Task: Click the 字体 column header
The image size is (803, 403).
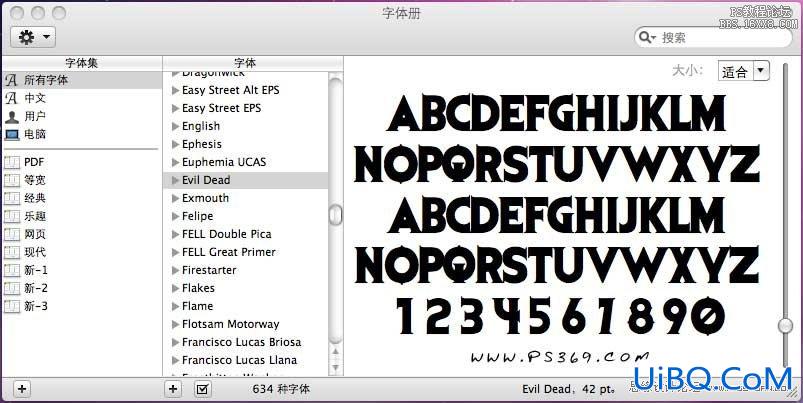Action: tap(245, 63)
